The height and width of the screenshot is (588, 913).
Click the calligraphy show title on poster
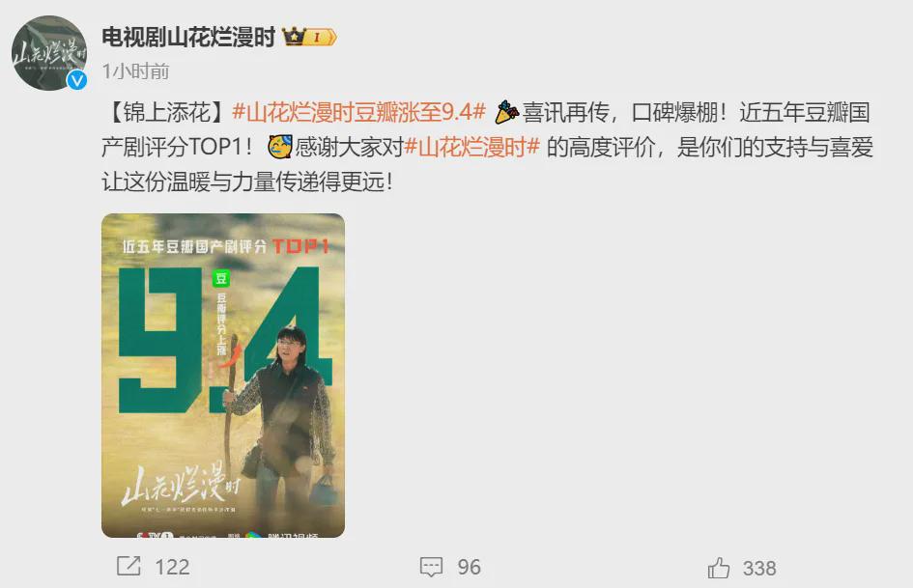pyautogui.click(x=181, y=483)
